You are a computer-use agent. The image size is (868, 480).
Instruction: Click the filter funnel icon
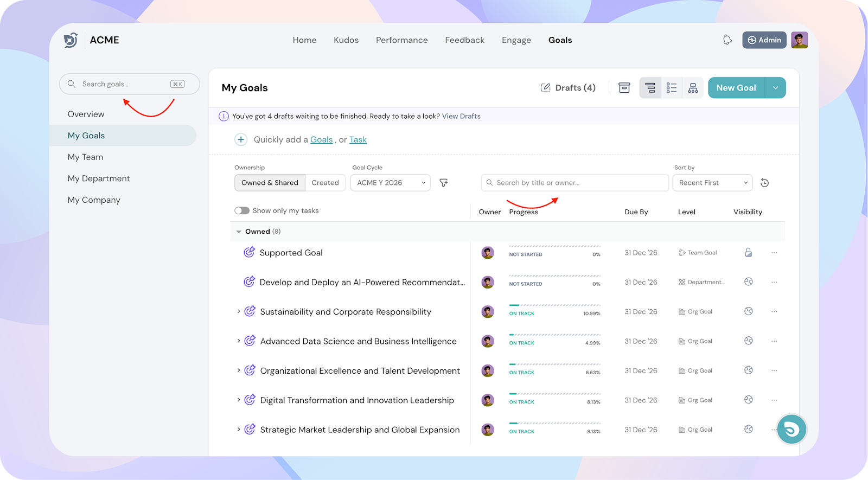443,183
